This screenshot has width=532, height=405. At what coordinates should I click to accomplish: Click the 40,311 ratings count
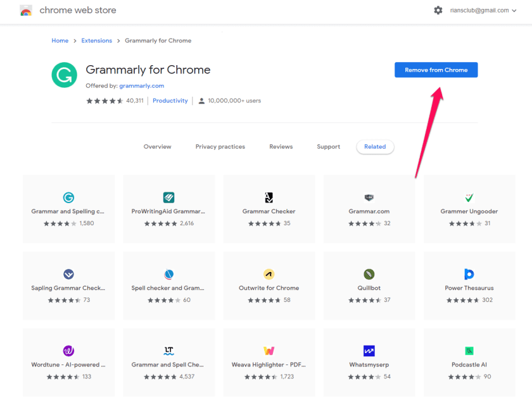point(135,101)
